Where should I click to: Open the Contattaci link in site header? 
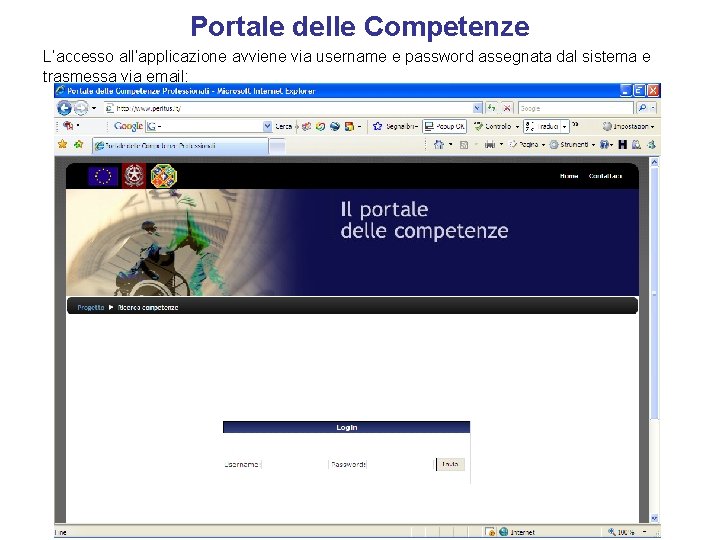(x=606, y=176)
